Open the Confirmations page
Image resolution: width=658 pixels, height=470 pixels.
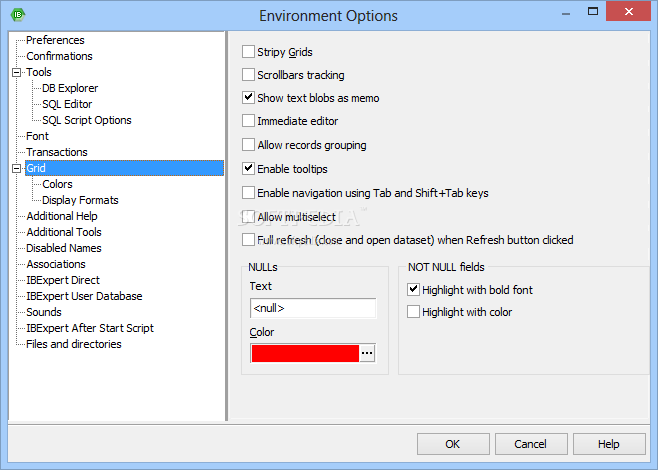coord(59,56)
